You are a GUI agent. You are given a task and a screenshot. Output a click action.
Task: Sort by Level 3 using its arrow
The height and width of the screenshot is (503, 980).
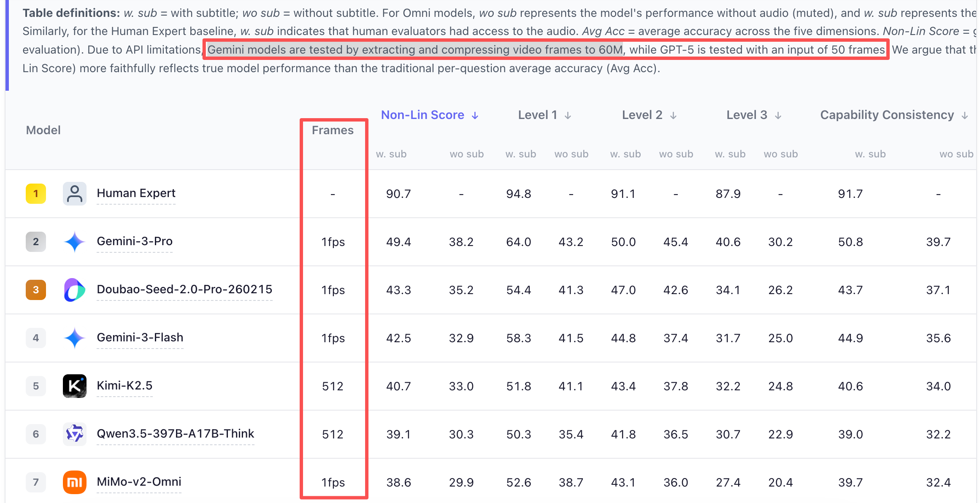coord(778,116)
